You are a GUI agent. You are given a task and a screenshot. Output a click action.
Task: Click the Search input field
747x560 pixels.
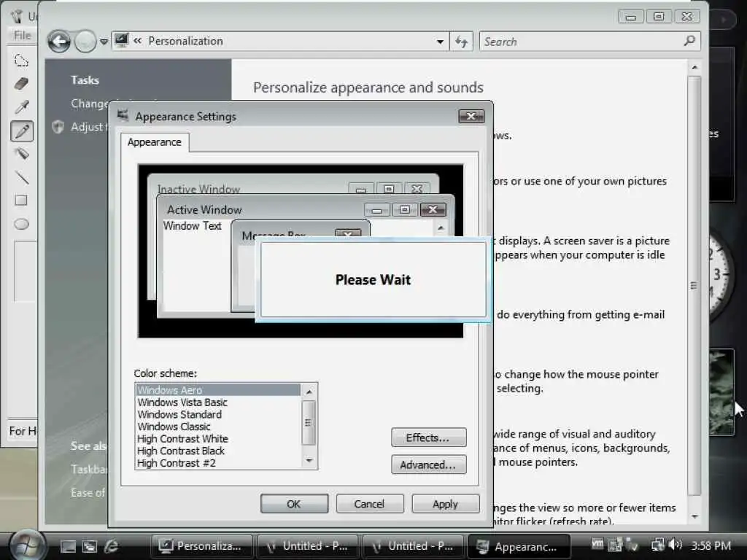(x=581, y=42)
